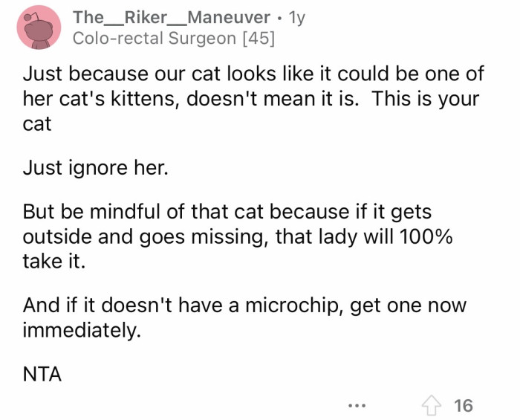Screen dimensions: 520x420
Task: Click the commenter's Reddit avatar
Action: (x=39, y=28)
